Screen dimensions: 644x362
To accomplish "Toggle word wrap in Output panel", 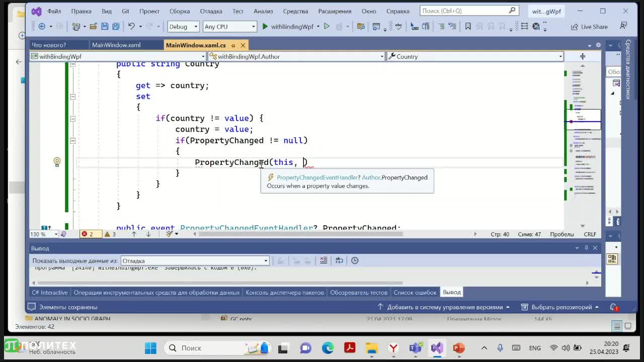I will pyautogui.click(x=339, y=260).
